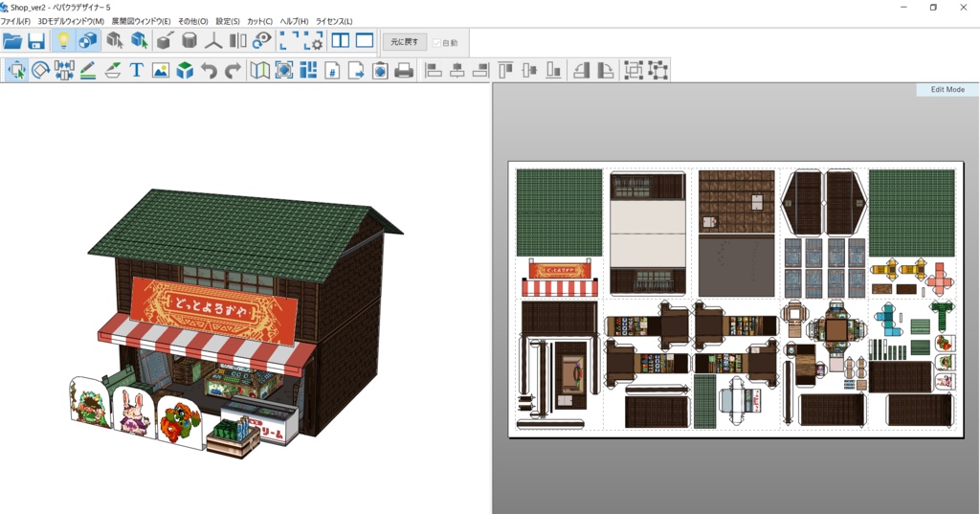Screen dimensions: 980x514
Task: Click the undo arrow icon
Action: pos(209,70)
